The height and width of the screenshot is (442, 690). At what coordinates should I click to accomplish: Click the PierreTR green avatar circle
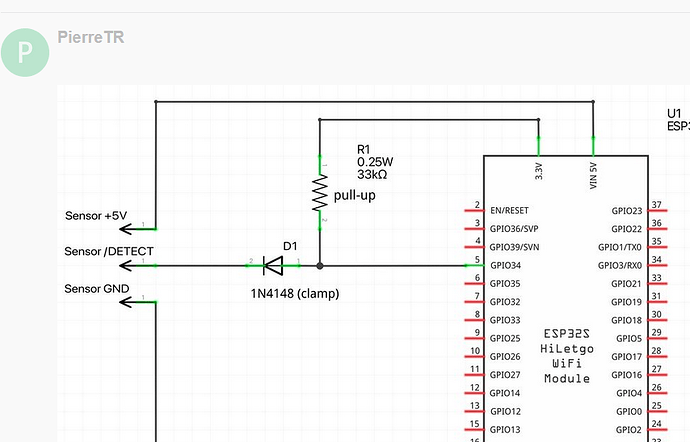click(25, 52)
